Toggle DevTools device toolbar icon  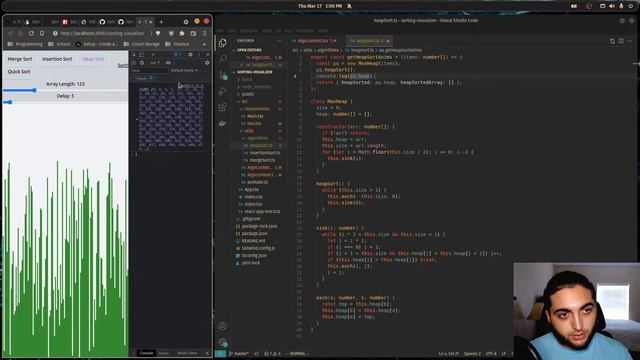pos(141,55)
